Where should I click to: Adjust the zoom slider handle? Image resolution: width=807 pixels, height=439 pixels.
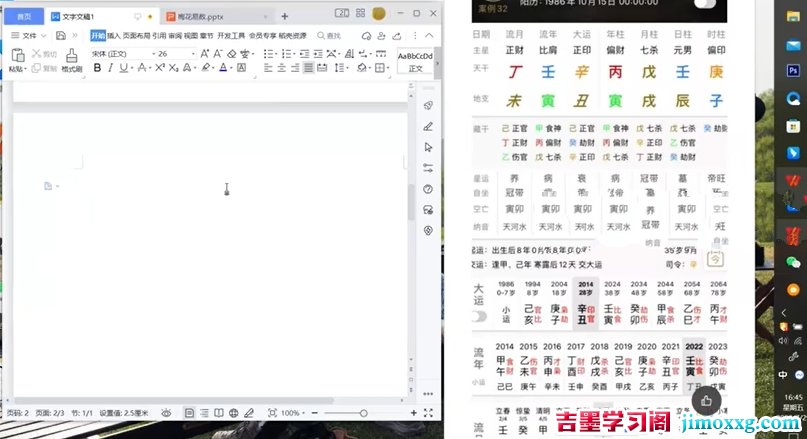click(364, 413)
